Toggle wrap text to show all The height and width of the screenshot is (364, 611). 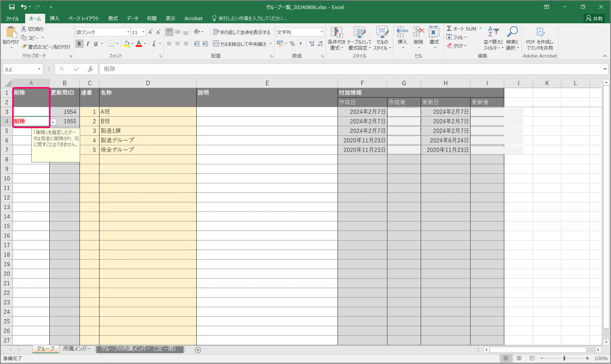[x=242, y=32]
